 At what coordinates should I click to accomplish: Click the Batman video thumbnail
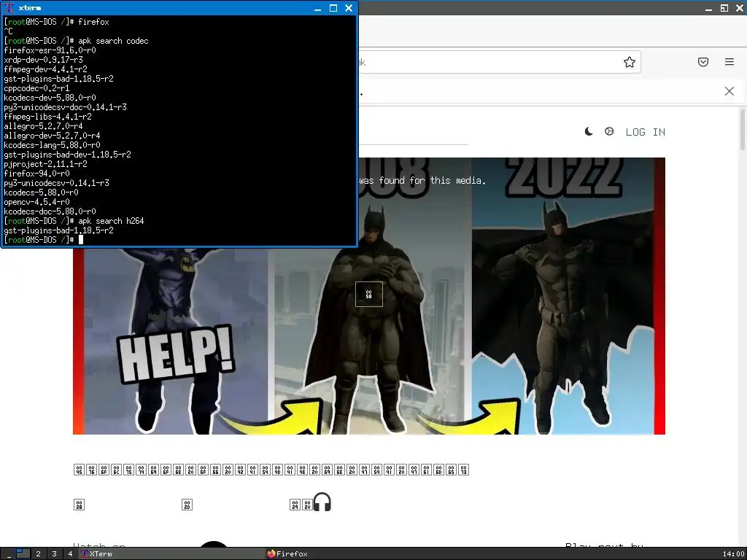point(368,296)
